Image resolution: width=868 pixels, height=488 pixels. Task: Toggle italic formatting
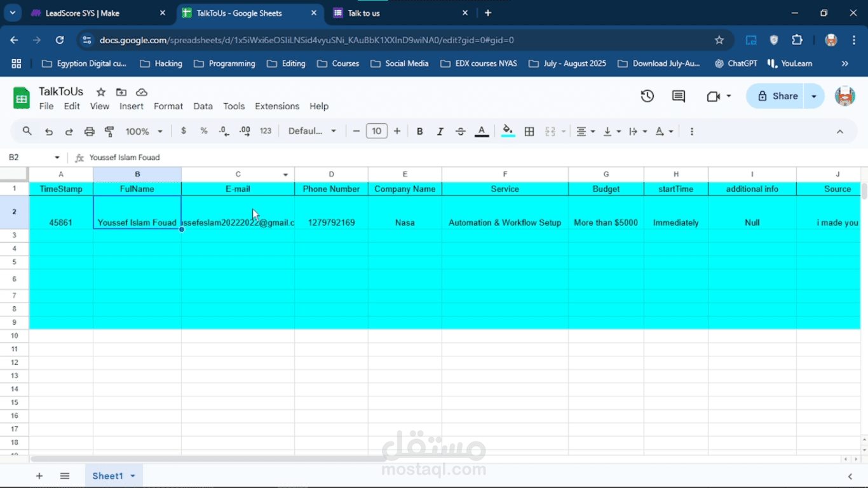(440, 132)
